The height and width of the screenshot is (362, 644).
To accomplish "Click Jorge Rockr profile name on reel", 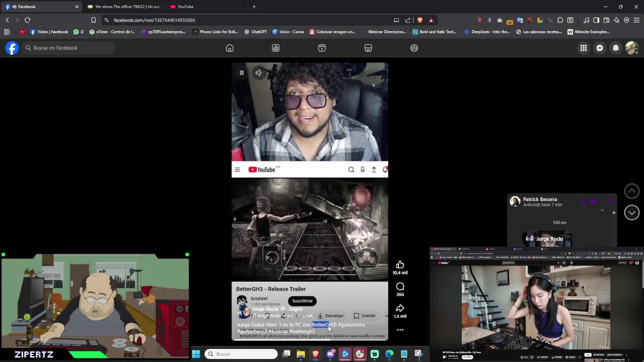I will (265, 309).
